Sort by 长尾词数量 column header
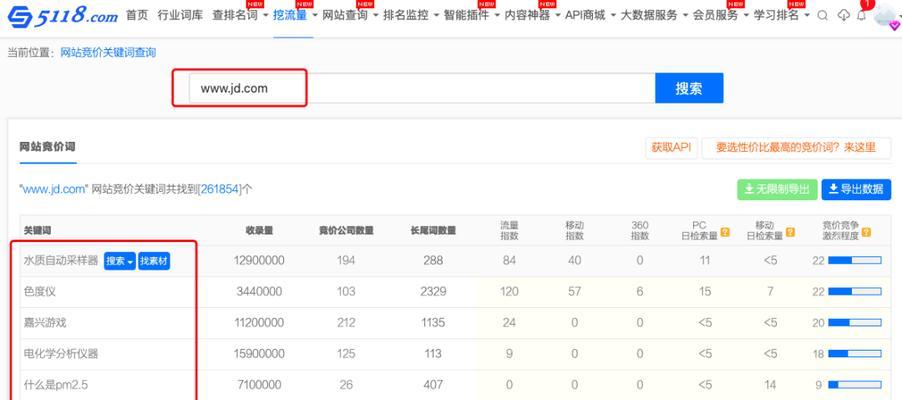Screen dimensions: 902x400 pyautogui.click(x=433, y=231)
